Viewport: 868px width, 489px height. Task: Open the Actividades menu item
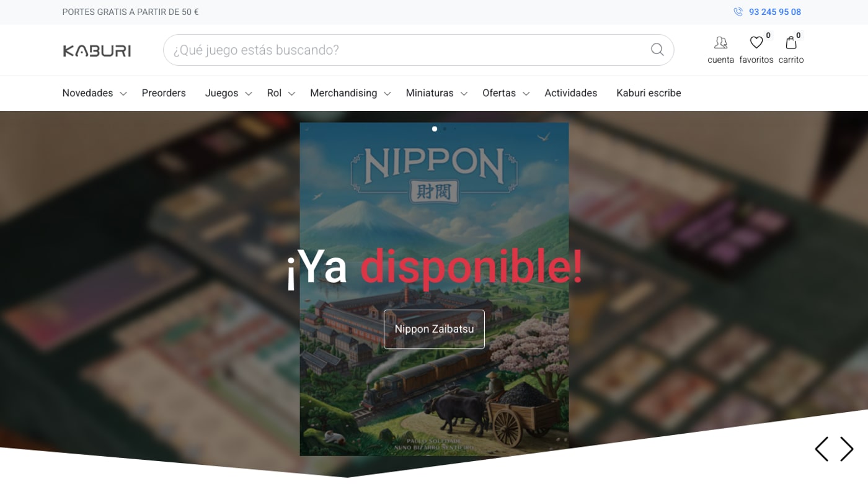tap(571, 93)
